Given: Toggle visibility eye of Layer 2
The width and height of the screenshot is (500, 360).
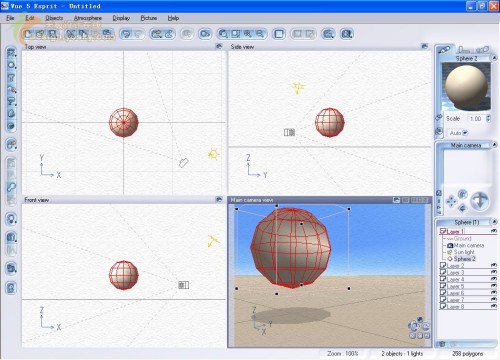Looking at the screenshot, I should click(494, 265).
